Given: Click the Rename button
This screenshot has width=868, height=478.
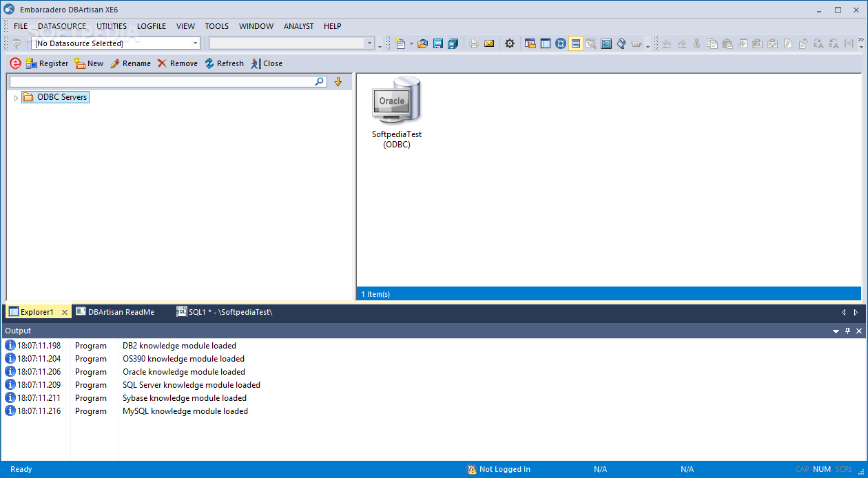Looking at the screenshot, I should [130, 63].
